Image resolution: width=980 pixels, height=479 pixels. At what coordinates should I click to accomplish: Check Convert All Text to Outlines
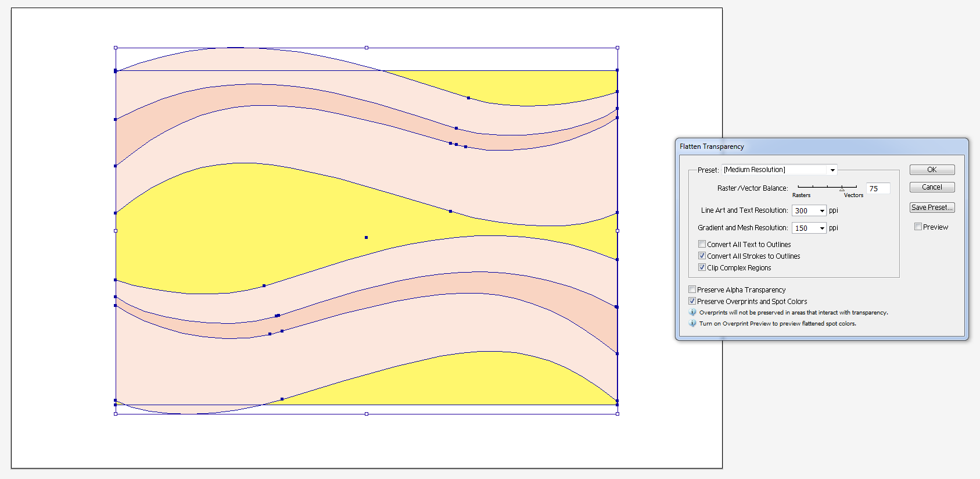702,244
